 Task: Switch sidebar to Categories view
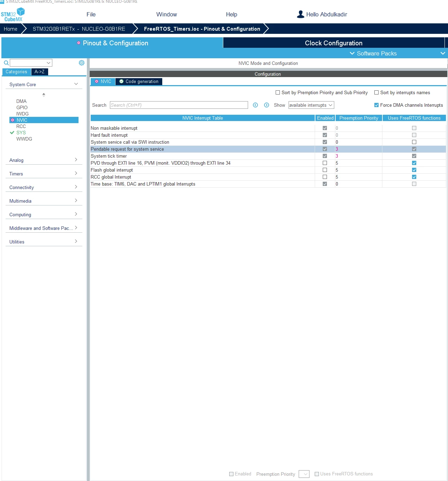[16, 72]
